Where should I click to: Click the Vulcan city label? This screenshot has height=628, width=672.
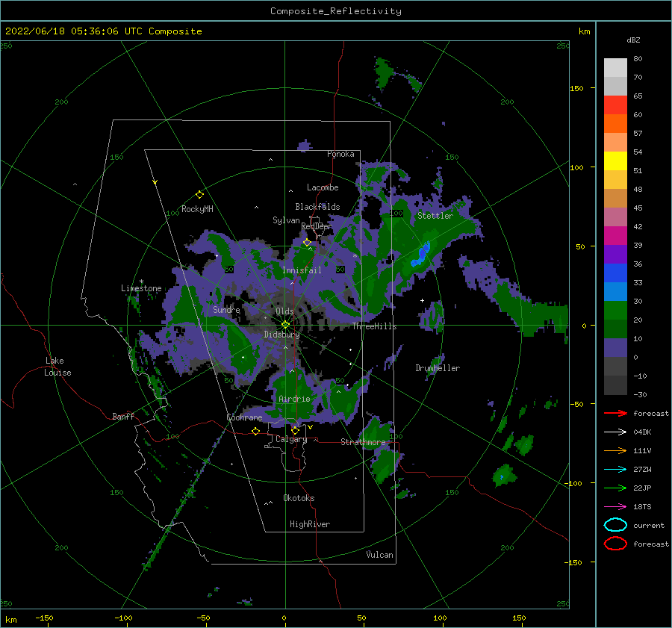pos(380,555)
